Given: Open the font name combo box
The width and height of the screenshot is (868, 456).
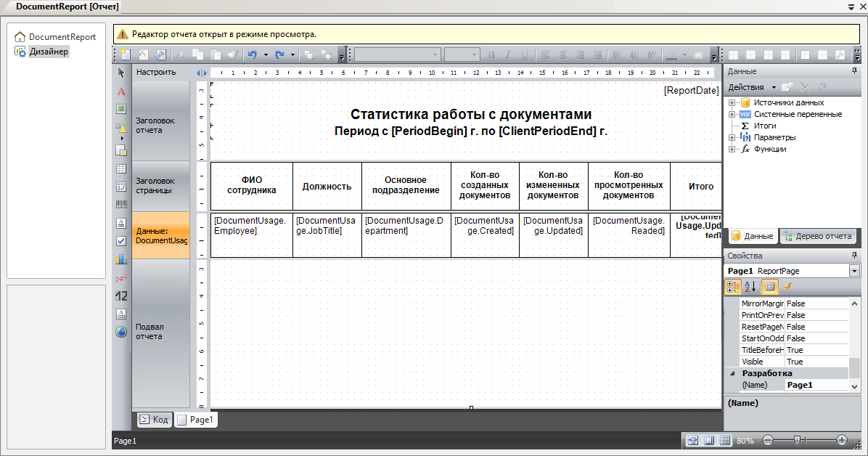Looking at the screenshot, I should pos(397,54).
